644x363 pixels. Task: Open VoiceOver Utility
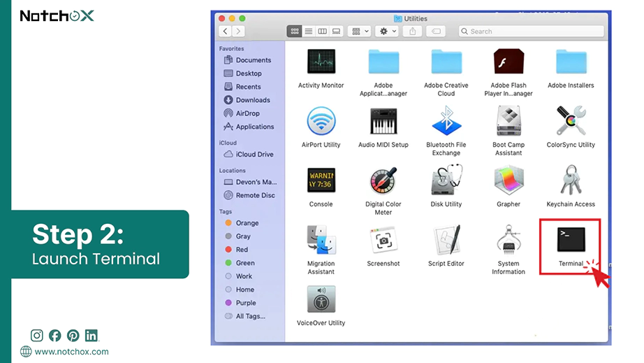[x=321, y=299]
